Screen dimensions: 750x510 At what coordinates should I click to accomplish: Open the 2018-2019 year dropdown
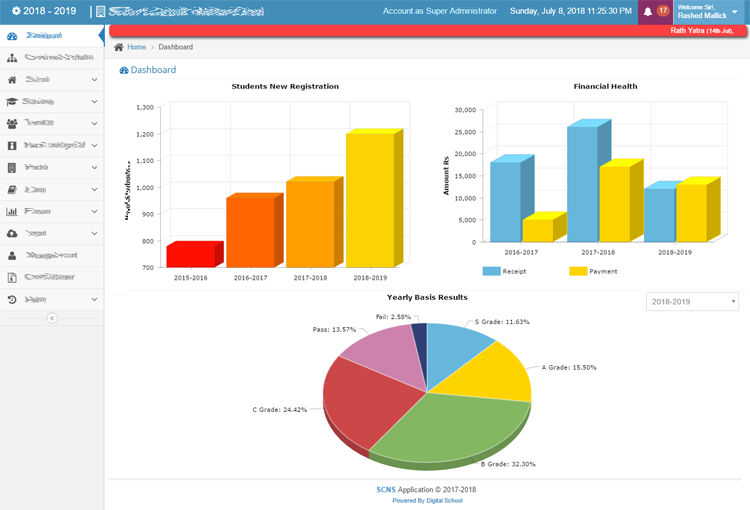click(692, 301)
